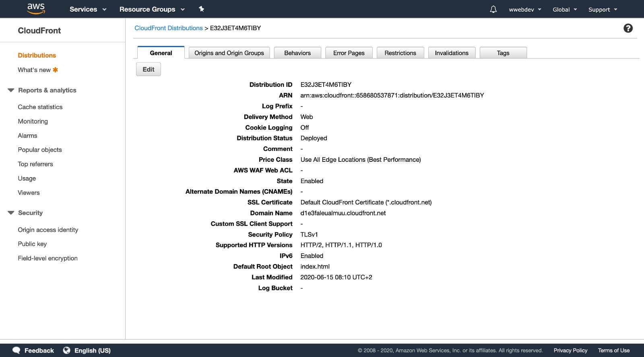Click the pin shortcut icon in the header
The width and height of the screenshot is (644, 357).
201,9
